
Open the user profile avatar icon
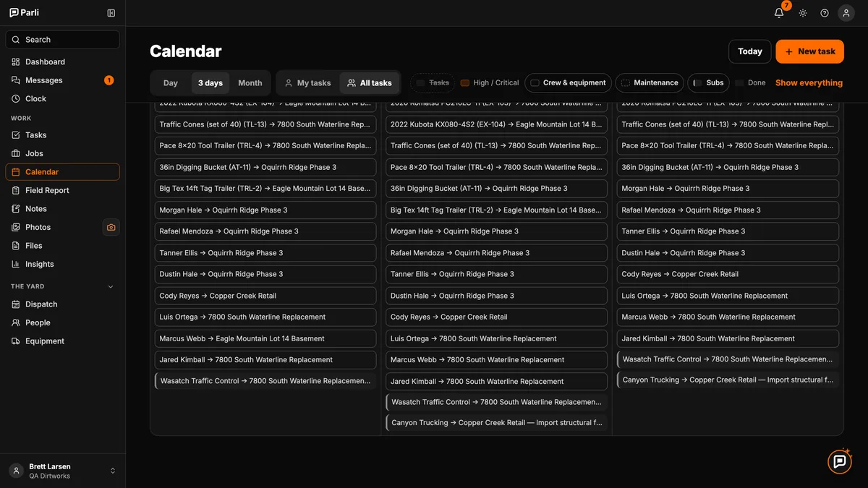point(846,13)
